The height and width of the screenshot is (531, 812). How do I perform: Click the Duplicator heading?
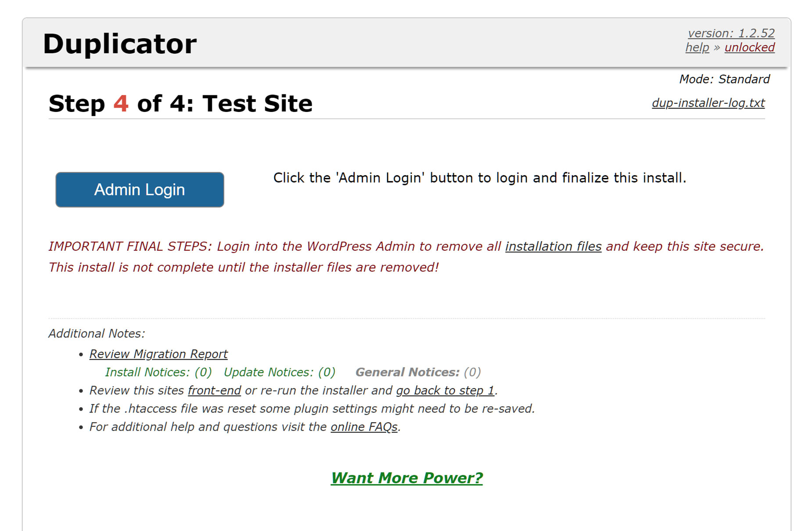click(119, 43)
